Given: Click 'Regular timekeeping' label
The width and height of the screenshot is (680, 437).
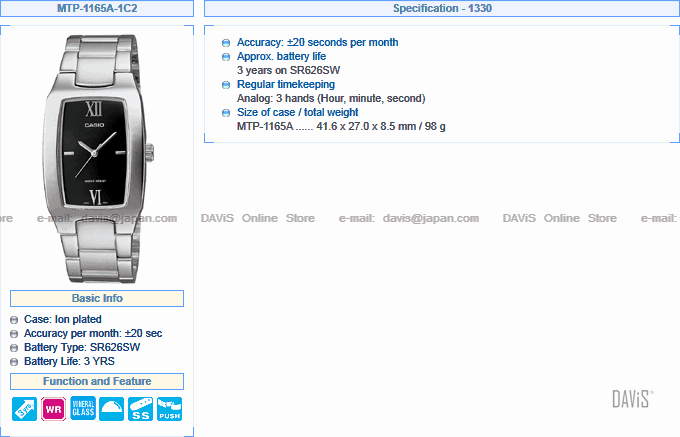Looking at the screenshot, I should [286, 84].
